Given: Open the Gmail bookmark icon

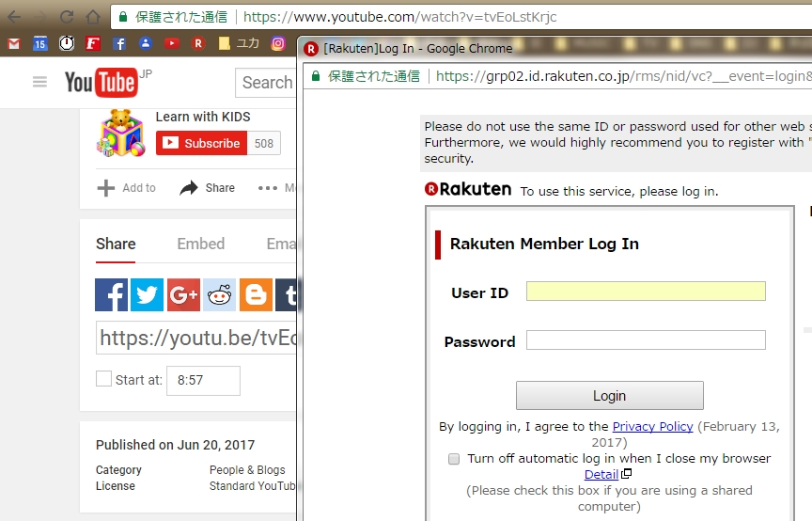Looking at the screenshot, I should click(x=13, y=43).
